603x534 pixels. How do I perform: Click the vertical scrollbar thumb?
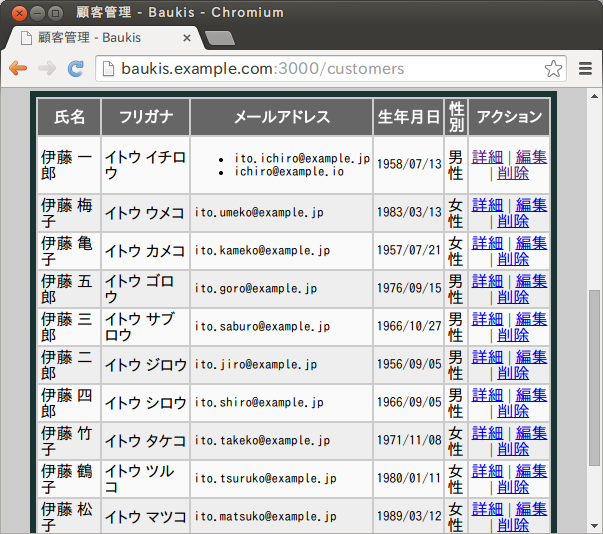click(594, 400)
